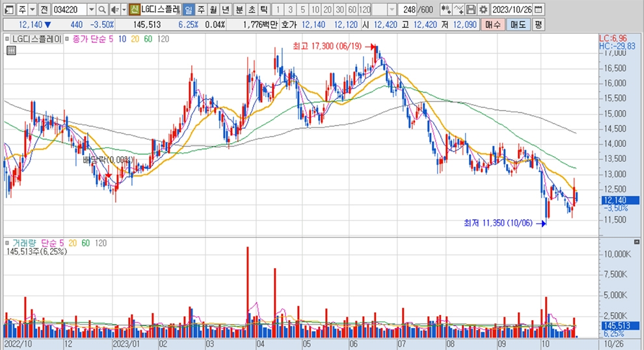644x350 pixels.
Task: Click the LG디스플레이 stock name field
Action: tap(160, 9)
